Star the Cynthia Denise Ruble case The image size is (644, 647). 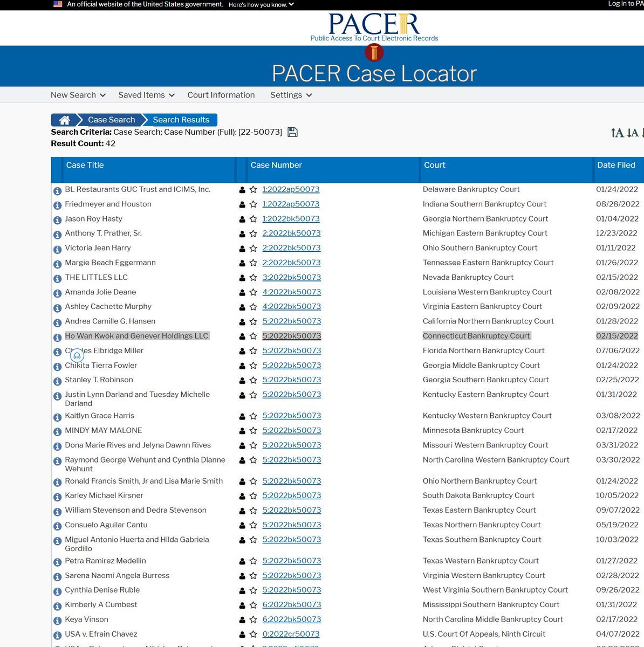(x=253, y=590)
